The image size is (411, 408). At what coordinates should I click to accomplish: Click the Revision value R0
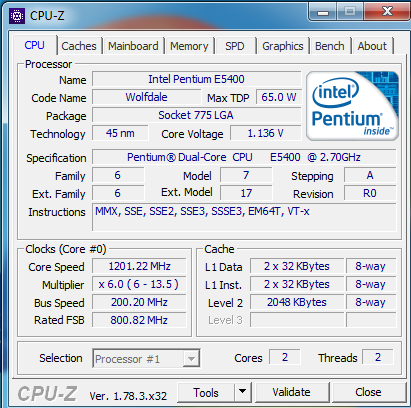370,193
